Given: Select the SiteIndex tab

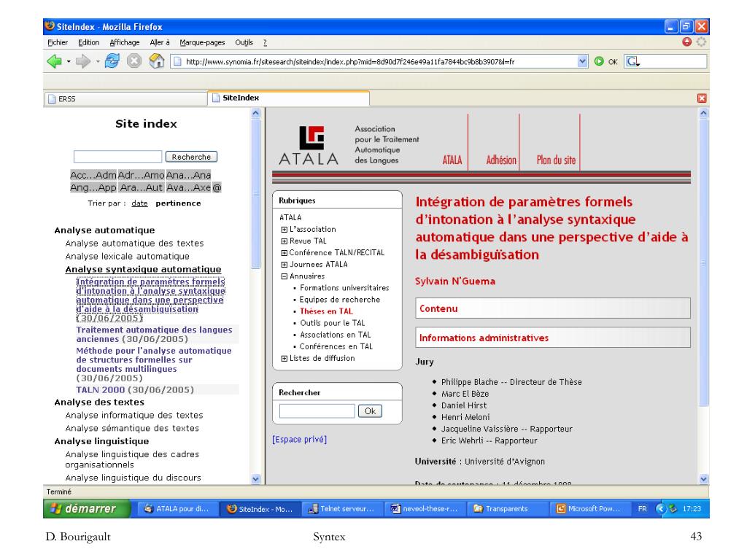Looking at the screenshot, I should pos(289,98).
